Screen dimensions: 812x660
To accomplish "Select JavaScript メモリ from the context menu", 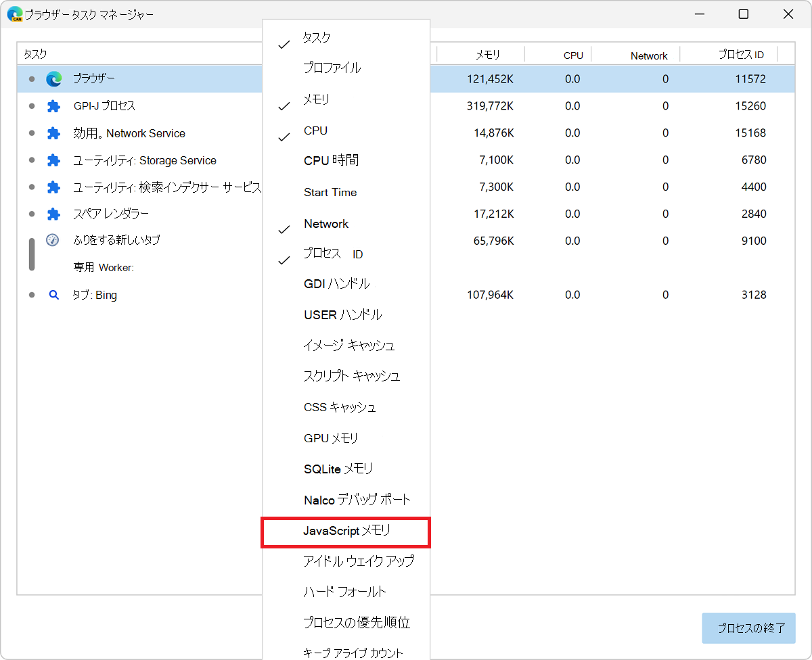I will click(346, 532).
